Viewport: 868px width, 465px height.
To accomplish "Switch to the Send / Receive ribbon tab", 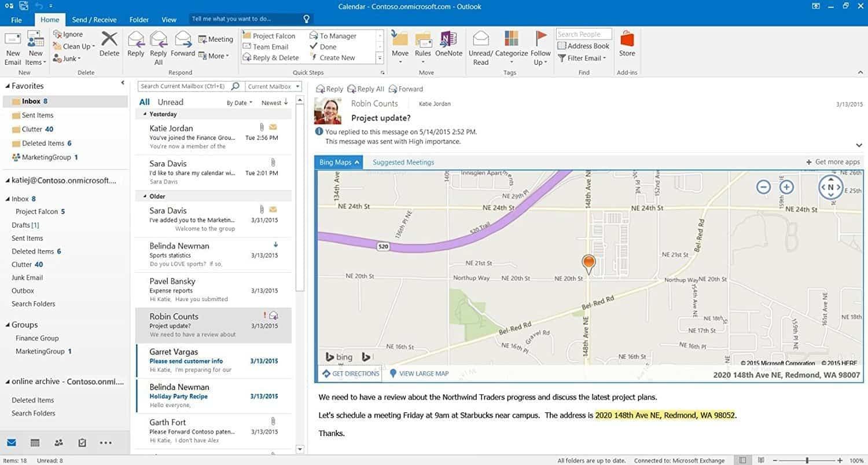I will click(93, 19).
